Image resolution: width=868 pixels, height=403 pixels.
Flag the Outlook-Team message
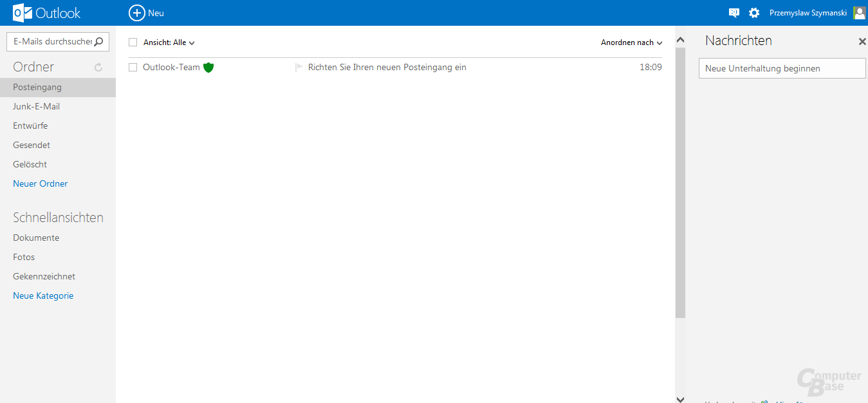pyautogui.click(x=299, y=67)
